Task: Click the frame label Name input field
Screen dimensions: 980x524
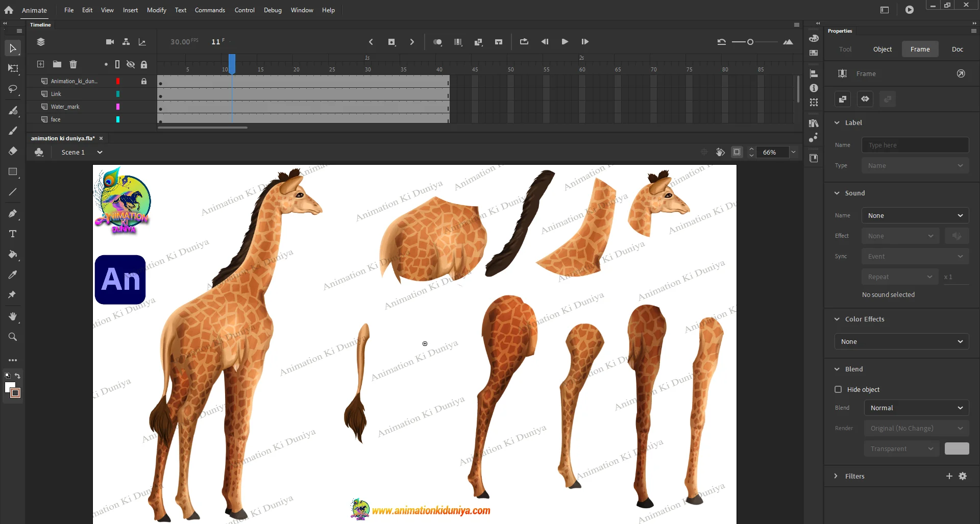Action: 915,145
